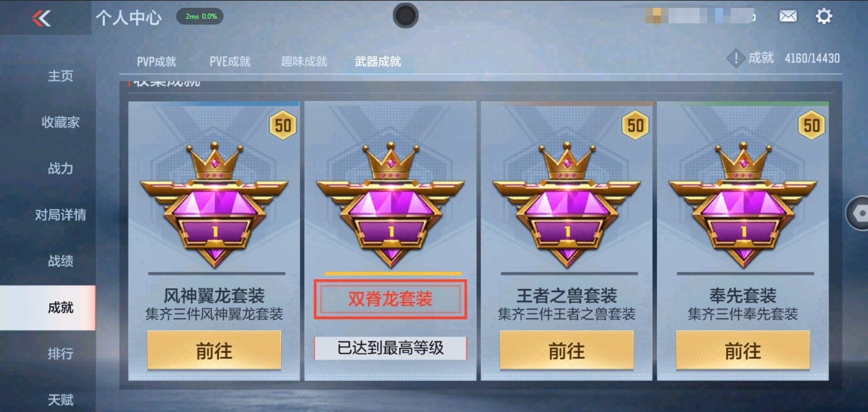Click 前往 button under 王者之兽套装
868x412 pixels.
pos(567,351)
